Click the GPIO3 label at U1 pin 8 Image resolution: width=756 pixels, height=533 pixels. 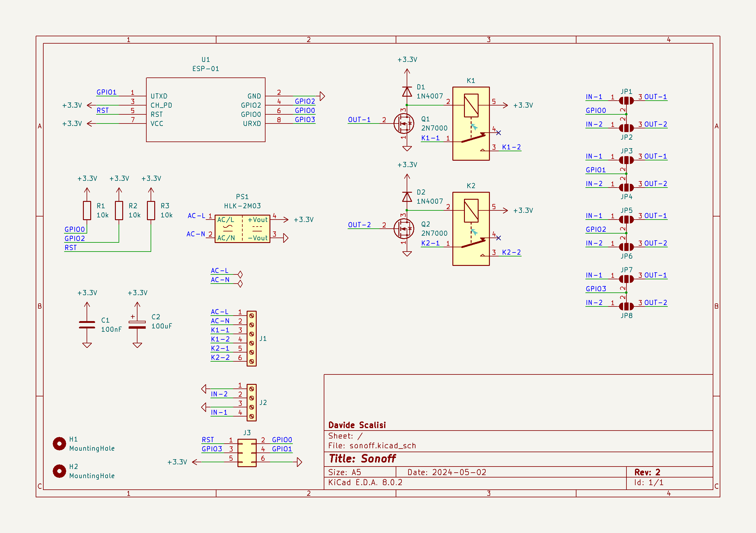(x=305, y=120)
